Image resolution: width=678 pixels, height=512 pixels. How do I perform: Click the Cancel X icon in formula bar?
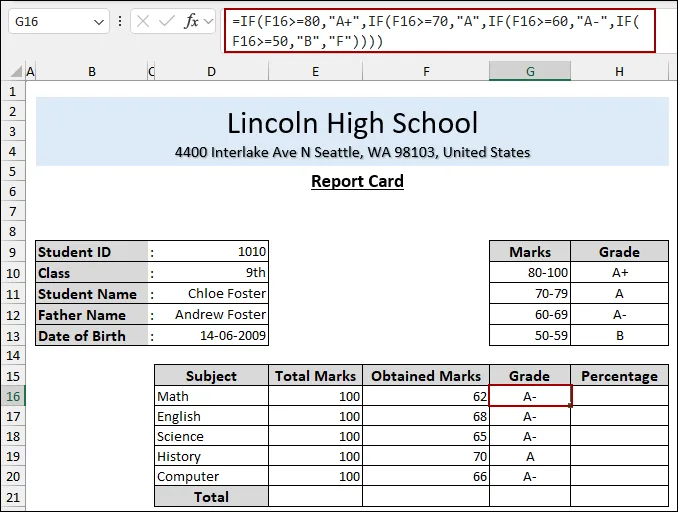pyautogui.click(x=143, y=21)
